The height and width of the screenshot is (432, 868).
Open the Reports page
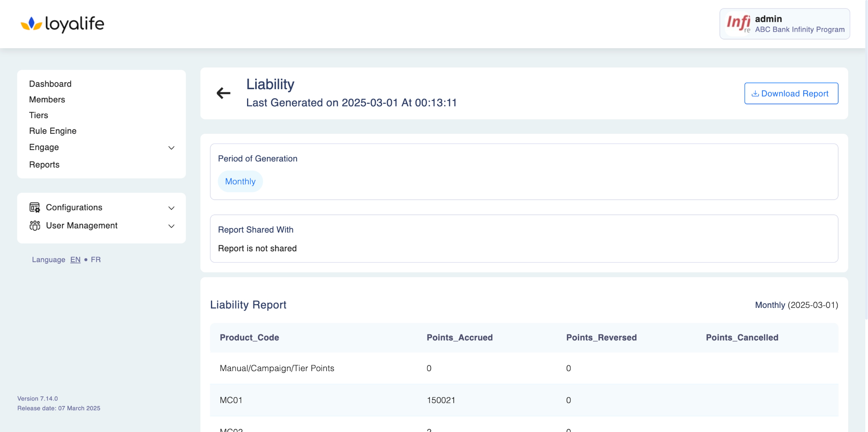tap(44, 165)
